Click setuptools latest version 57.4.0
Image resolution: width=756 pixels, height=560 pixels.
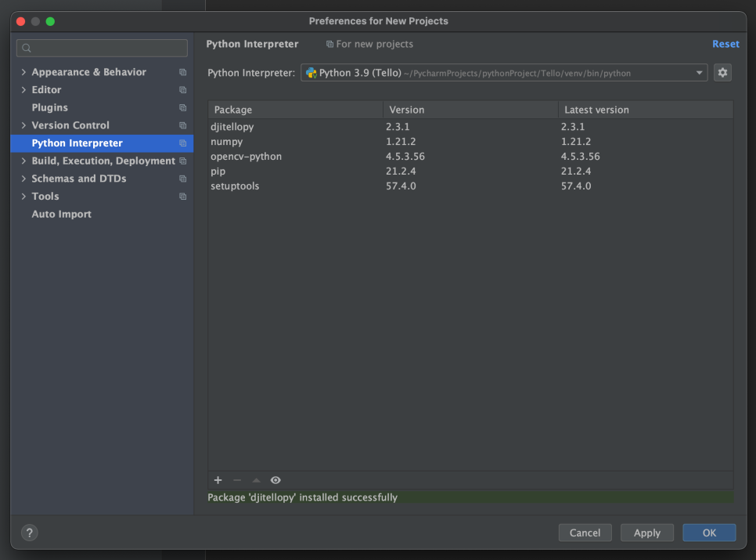576,186
